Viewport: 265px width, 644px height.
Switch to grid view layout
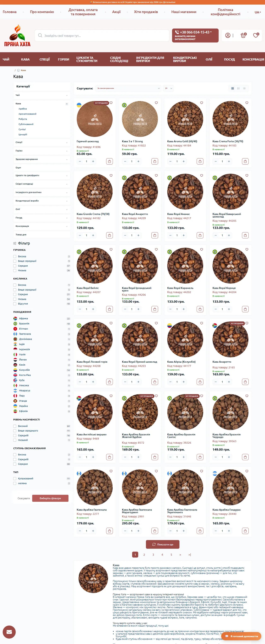click(x=232, y=88)
